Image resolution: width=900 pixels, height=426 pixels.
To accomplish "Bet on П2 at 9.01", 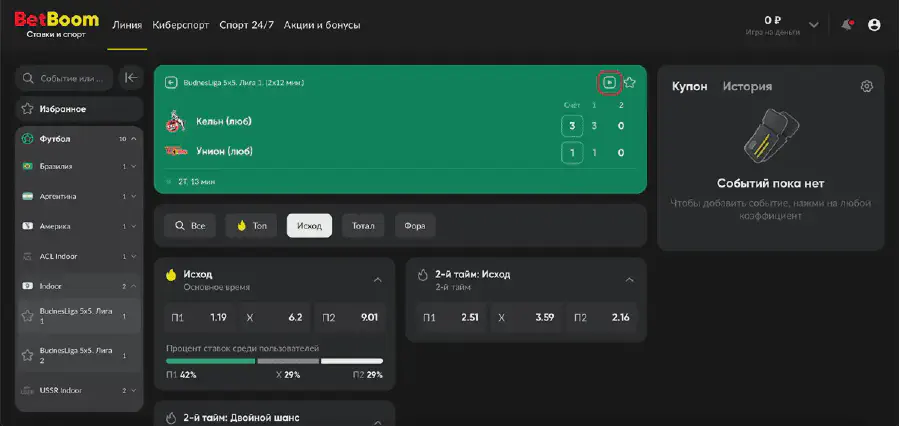I will pyautogui.click(x=350, y=317).
